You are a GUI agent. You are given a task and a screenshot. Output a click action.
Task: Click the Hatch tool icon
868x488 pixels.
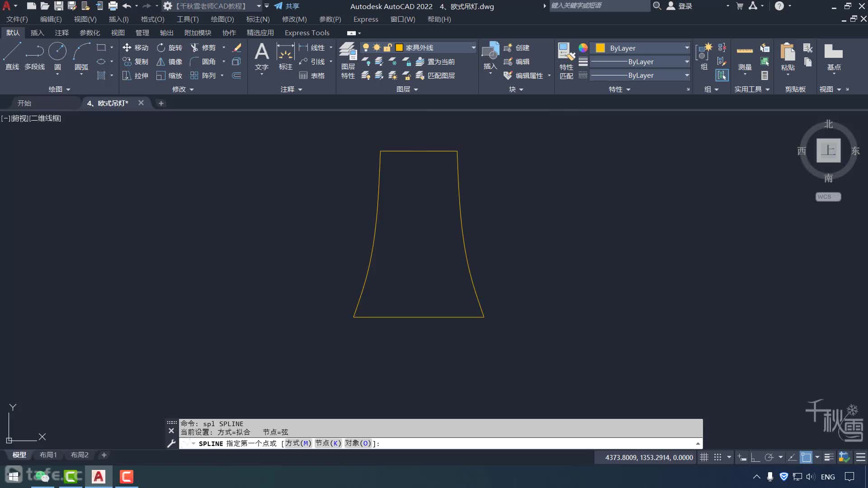coord(101,75)
